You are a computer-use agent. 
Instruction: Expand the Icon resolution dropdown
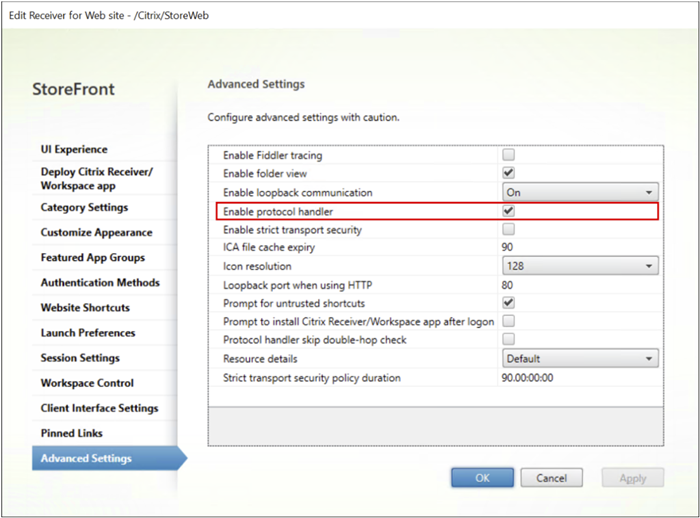tap(579, 266)
